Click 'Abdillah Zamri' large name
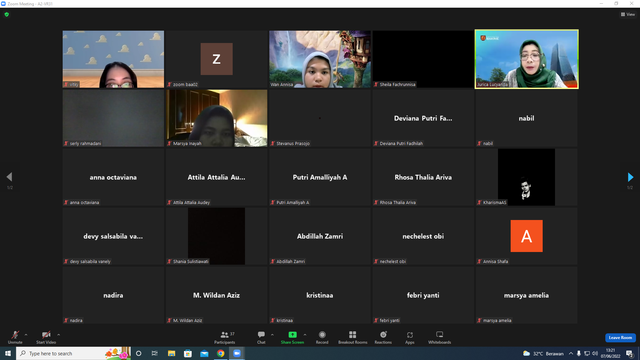The height and width of the screenshot is (360, 640). coord(320,236)
